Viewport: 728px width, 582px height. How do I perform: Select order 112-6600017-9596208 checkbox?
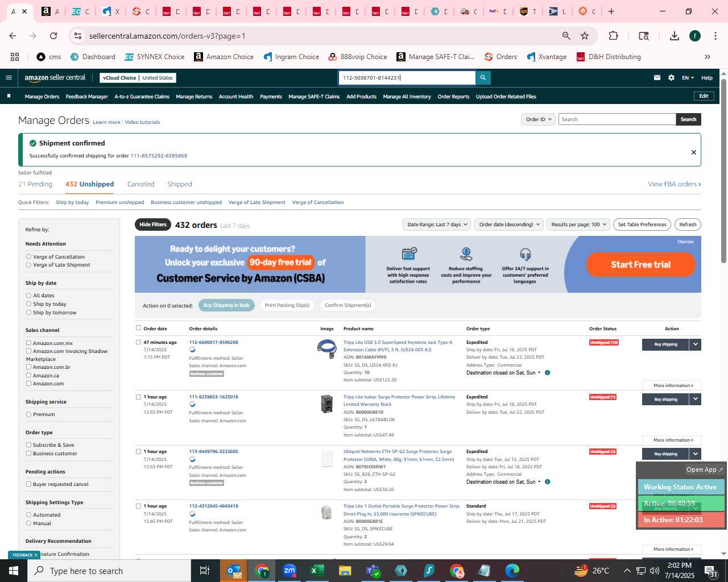[x=138, y=343]
